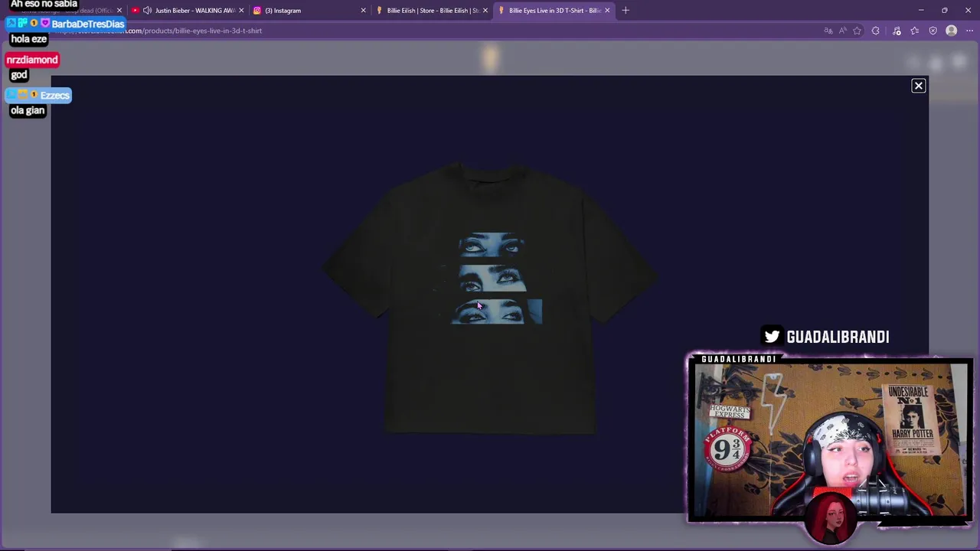Click the 'ola gian' chat message

click(x=28, y=110)
